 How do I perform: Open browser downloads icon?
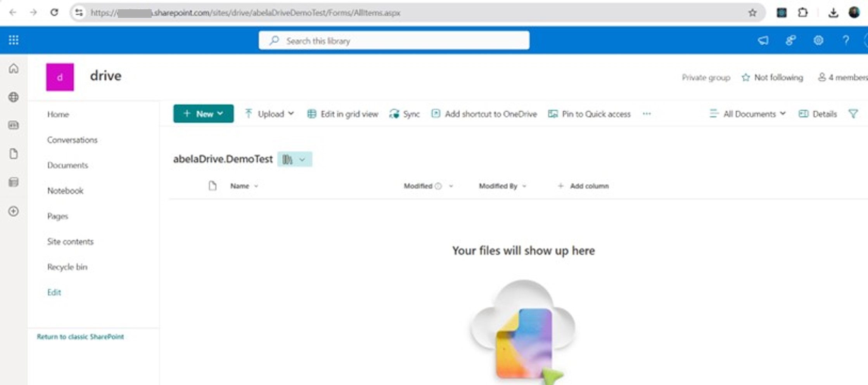pos(833,13)
